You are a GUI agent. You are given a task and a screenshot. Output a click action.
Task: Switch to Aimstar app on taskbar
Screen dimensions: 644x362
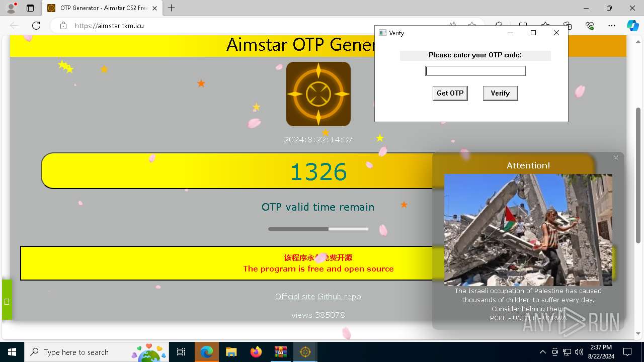(x=305, y=352)
